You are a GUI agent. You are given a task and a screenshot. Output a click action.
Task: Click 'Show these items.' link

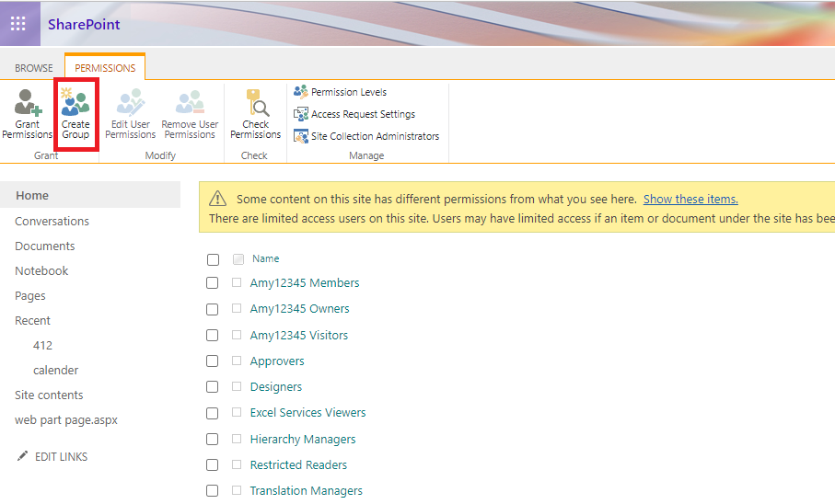(x=690, y=199)
